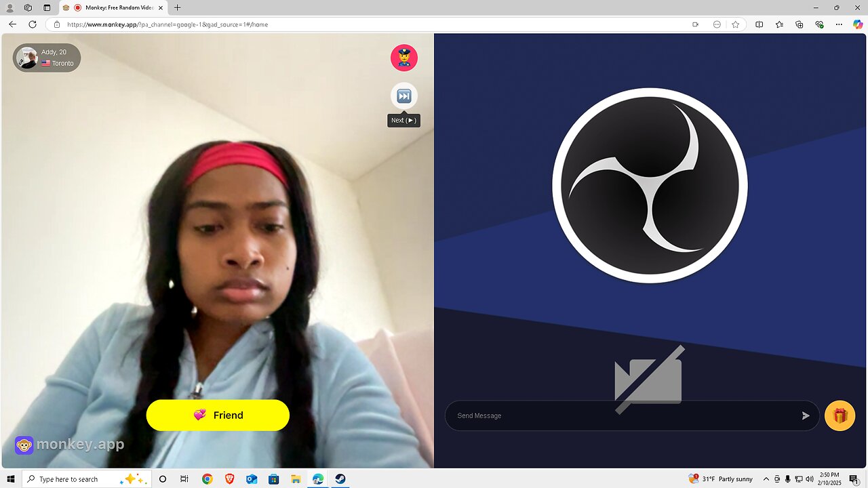Open the weather widget 31°F Partly sunny

pos(720,479)
